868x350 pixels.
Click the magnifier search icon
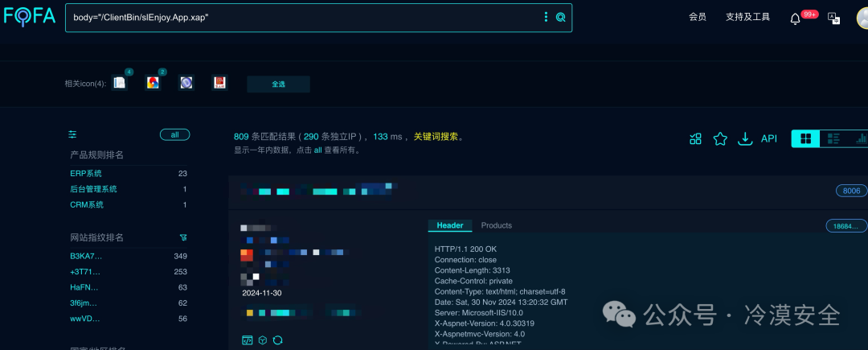tap(561, 17)
